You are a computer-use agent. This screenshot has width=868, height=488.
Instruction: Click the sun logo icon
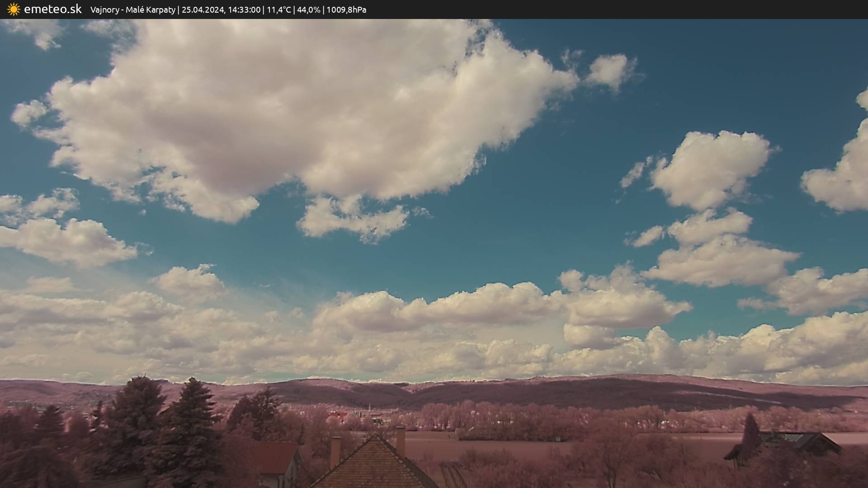coord(14,9)
